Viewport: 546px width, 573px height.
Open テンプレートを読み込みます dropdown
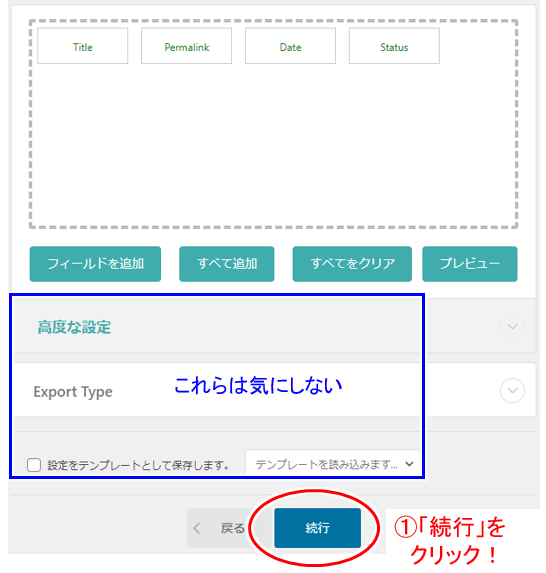click(333, 464)
